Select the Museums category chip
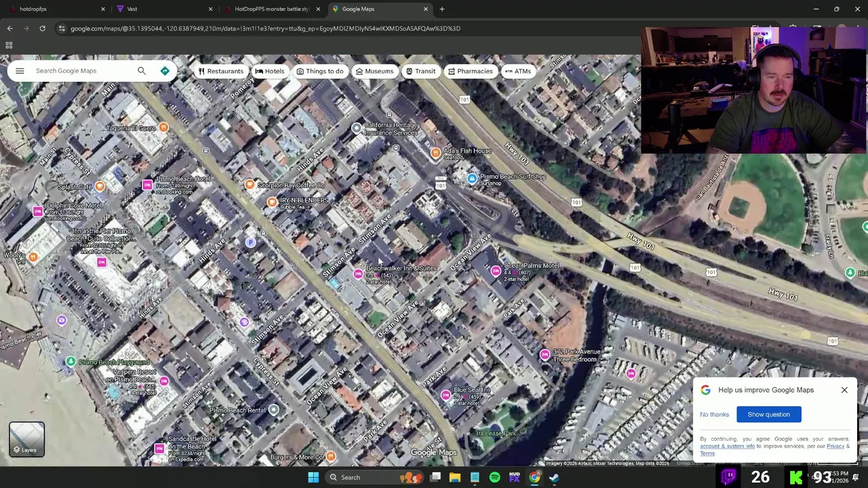Screen dimensions: 868x488 click(374, 71)
